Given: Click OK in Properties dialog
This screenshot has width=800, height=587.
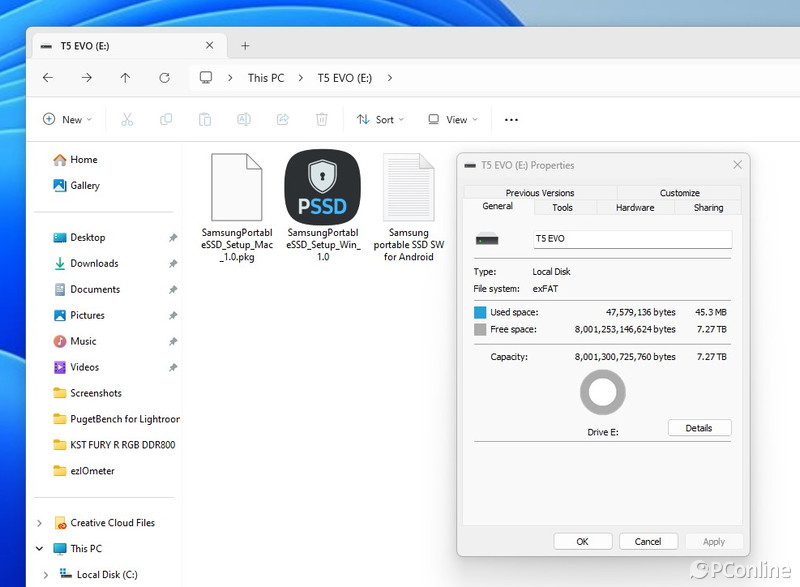Looking at the screenshot, I should point(582,541).
